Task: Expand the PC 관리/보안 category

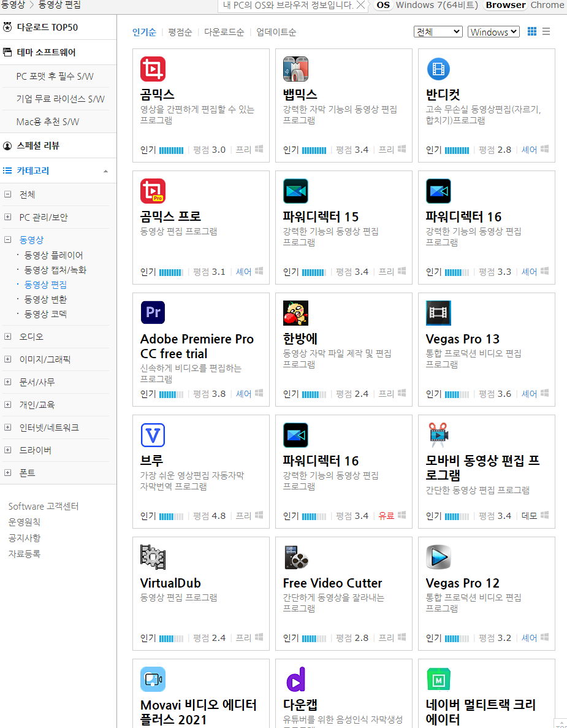Action: click(x=7, y=217)
